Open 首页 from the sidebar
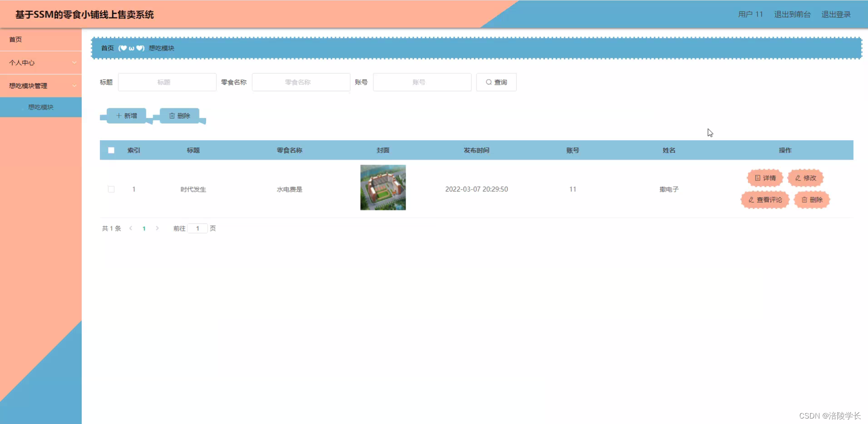Screen dimensions: 868x424 pos(15,39)
